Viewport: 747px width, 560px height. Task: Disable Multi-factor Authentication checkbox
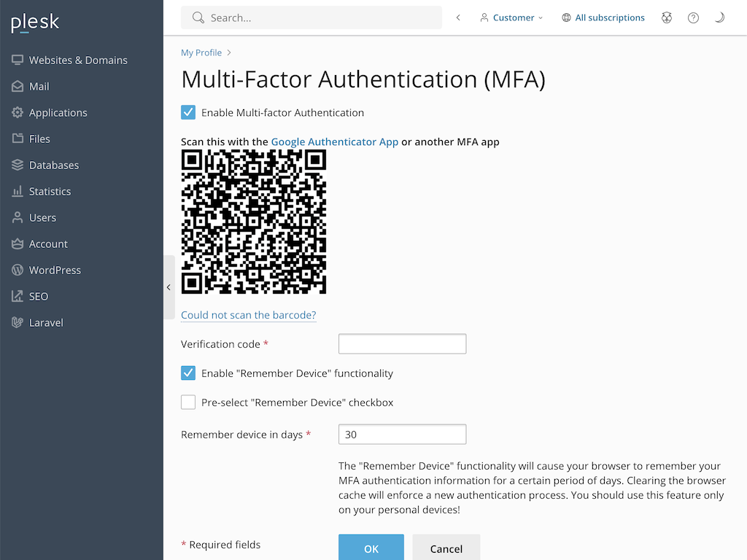(x=188, y=112)
